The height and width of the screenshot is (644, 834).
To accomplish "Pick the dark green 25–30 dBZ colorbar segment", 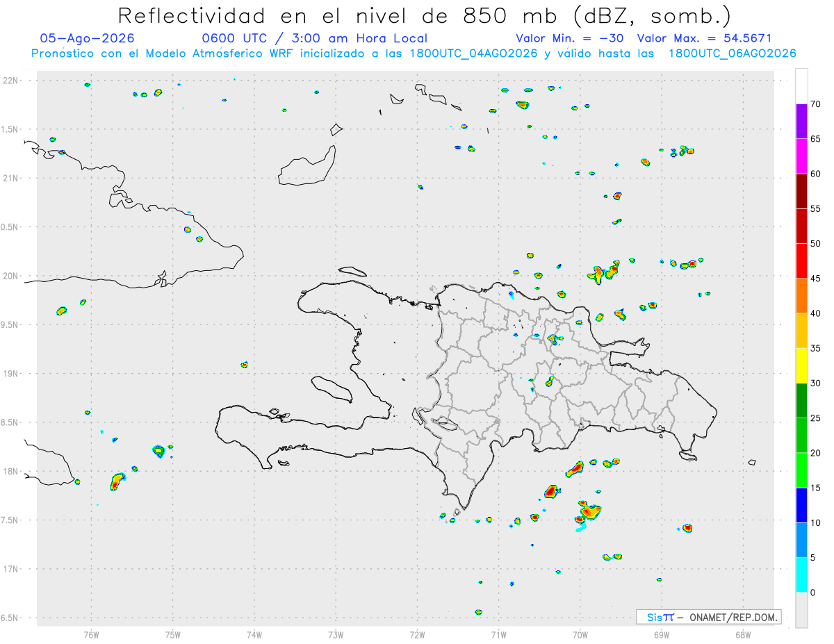I will tap(801, 400).
